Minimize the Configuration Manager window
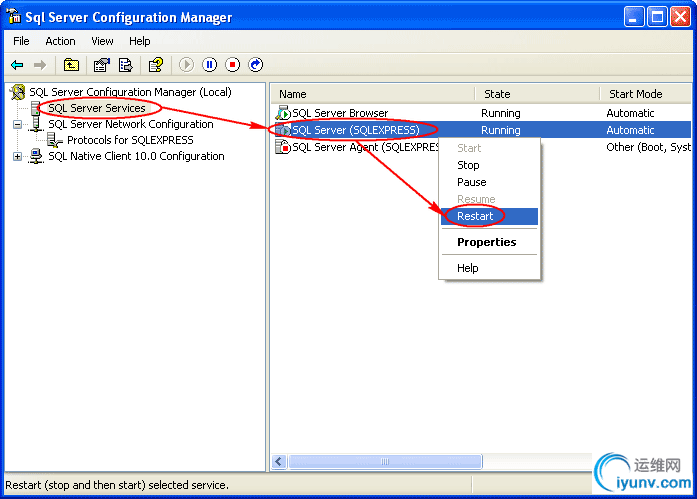This screenshot has width=697, height=499. point(633,17)
